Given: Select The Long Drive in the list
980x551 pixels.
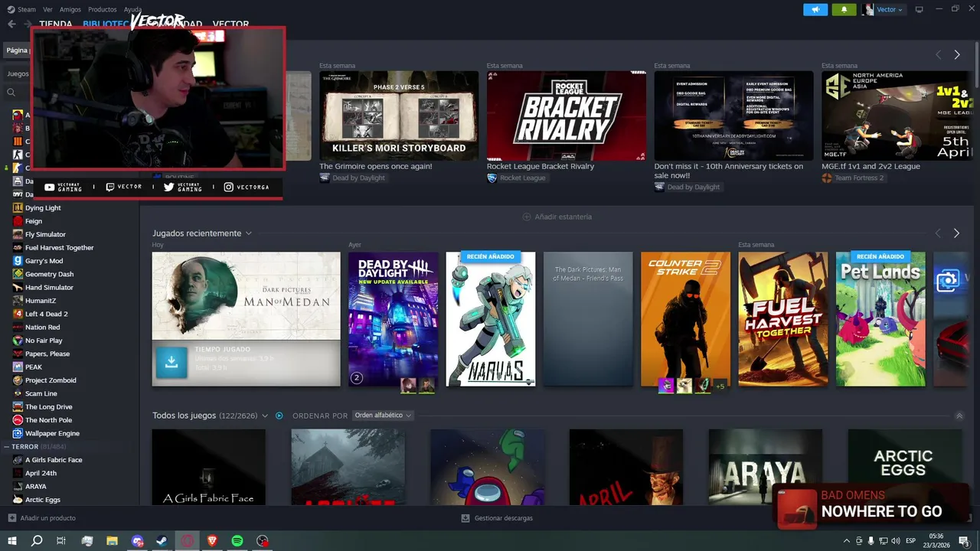Looking at the screenshot, I should [49, 406].
